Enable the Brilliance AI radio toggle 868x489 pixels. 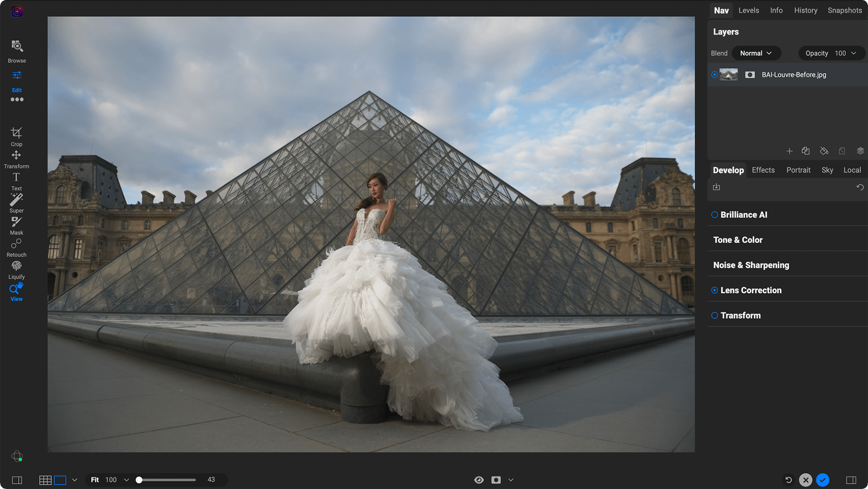click(714, 214)
